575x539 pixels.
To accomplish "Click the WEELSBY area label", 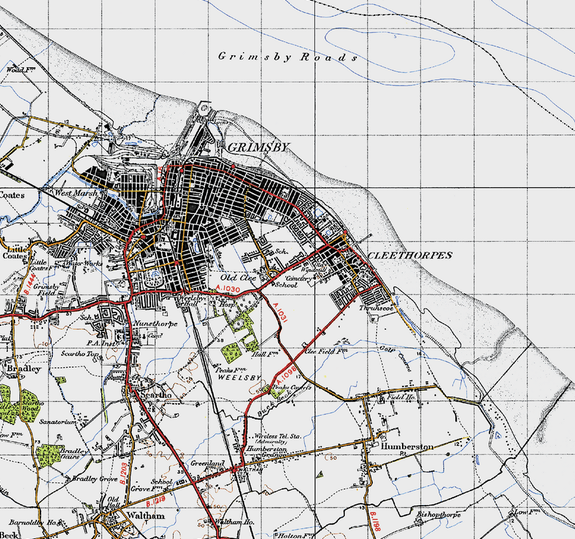I will (x=239, y=377).
